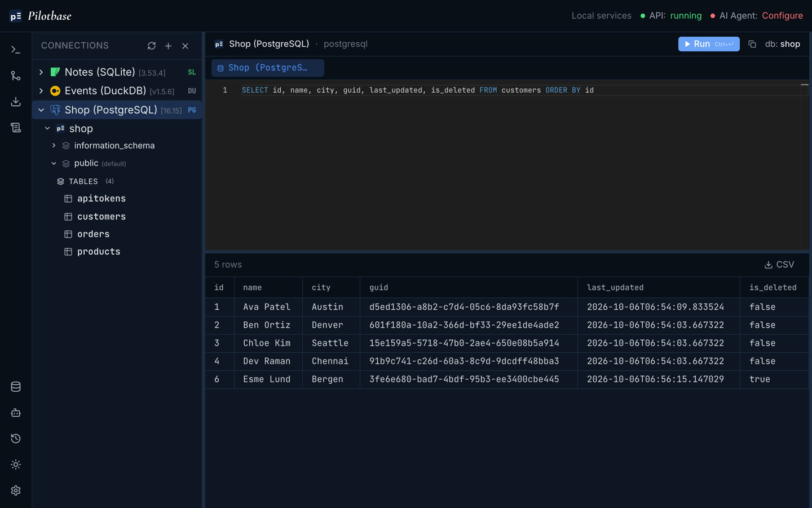Open the orders table
812x508 pixels.
point(93,234)
